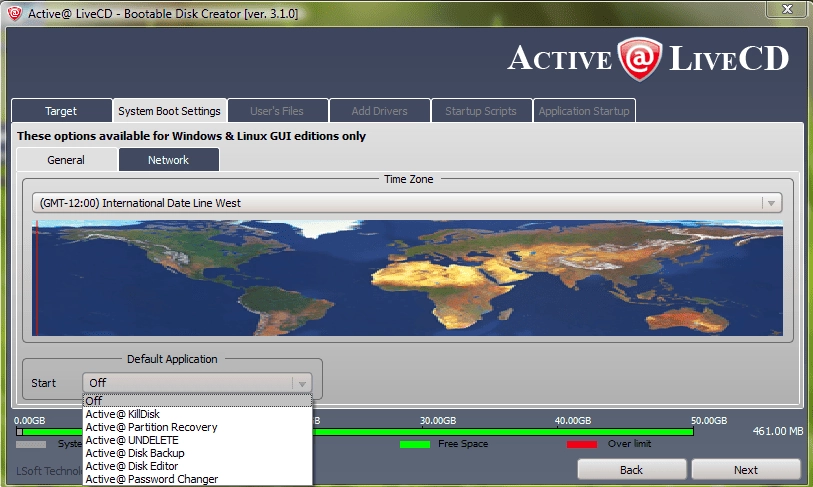813x487 pixels.
Task: Click the Free Space legend label
Action: (x=463, y=443)
